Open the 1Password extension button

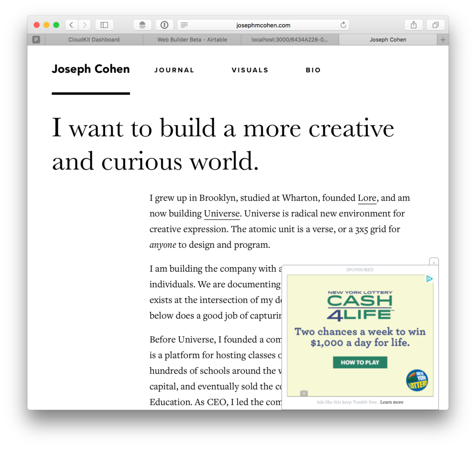coord(165,25)
